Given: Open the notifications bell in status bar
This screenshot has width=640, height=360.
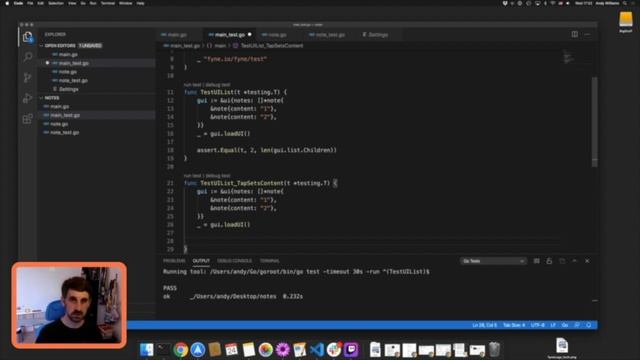Looking at the screenshot, I should click(x=588, y=325).
